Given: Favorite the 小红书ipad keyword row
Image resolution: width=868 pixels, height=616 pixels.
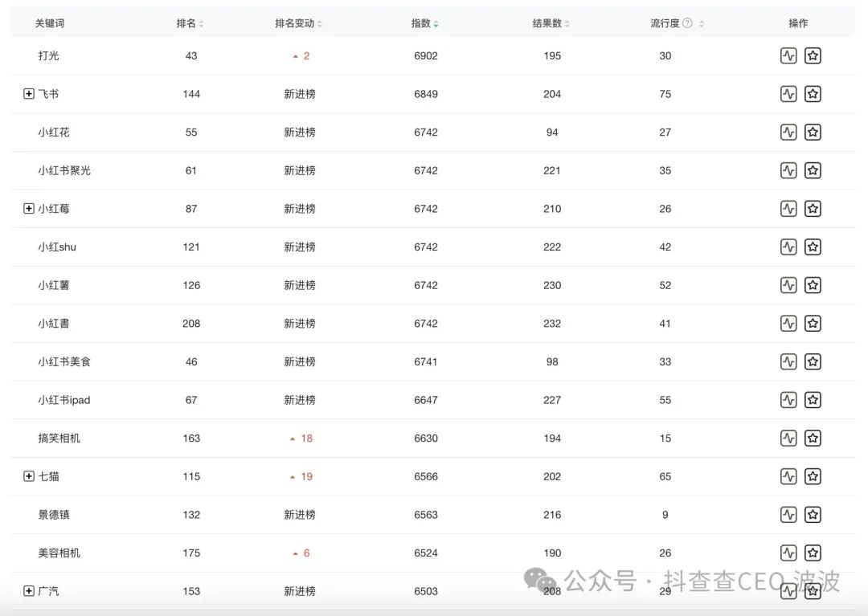Looking at the screenshot, I should click(x=813, y=400).
